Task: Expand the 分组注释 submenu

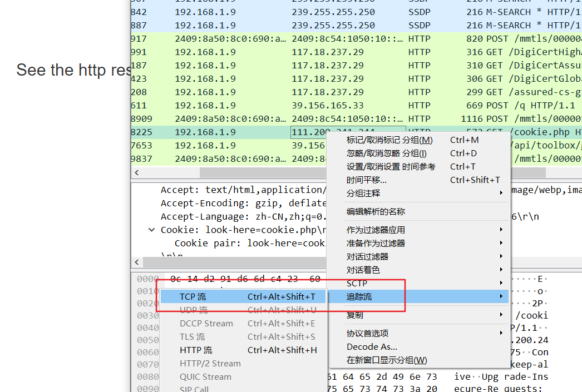Action: [363, 193]
